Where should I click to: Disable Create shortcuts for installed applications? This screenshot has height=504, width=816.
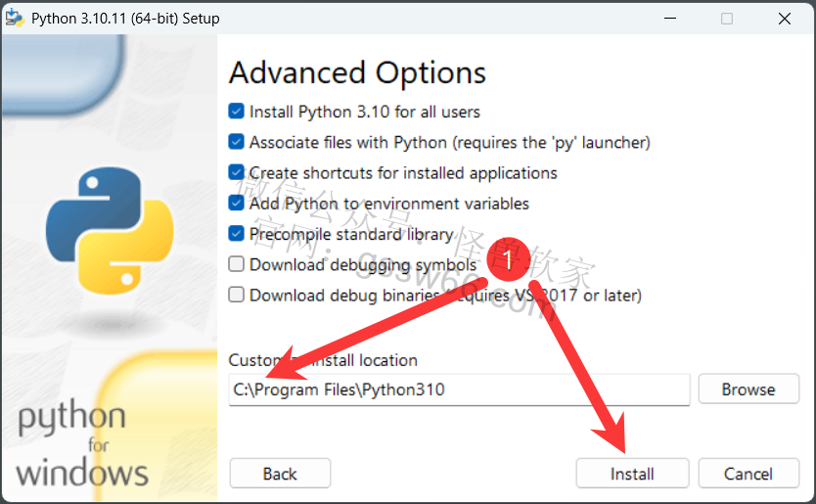coord(236,172)
